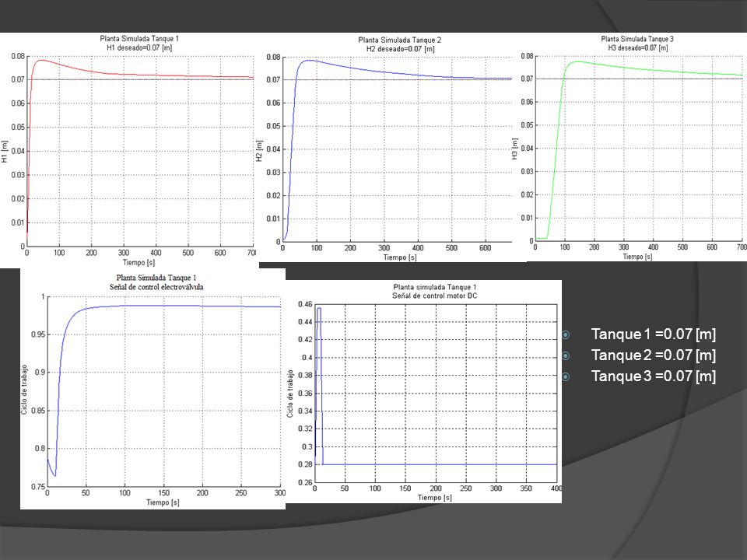Click the title 'Planta Simulada Tanque 2'

[400, 40]
